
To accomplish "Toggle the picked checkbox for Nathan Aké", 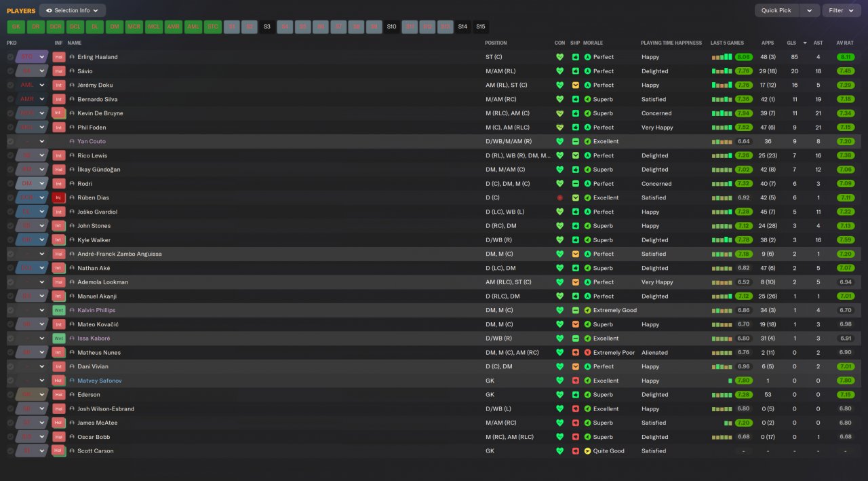I will tap(10, 268).
